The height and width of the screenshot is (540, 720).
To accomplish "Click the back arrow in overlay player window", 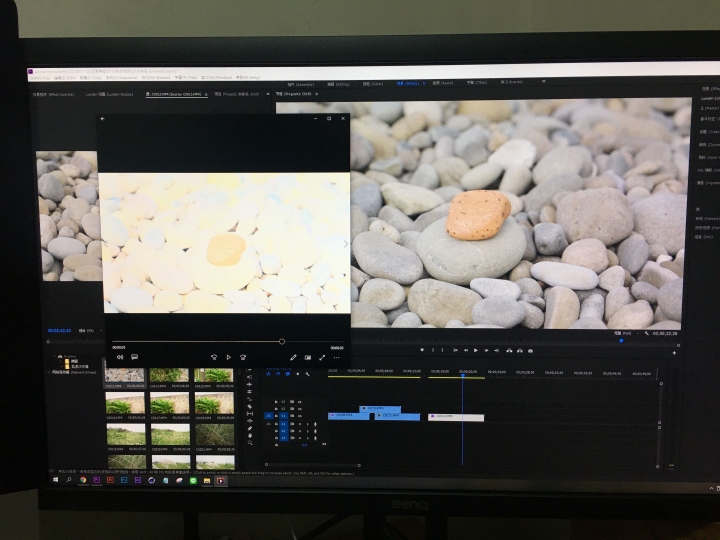I will 103,118.
